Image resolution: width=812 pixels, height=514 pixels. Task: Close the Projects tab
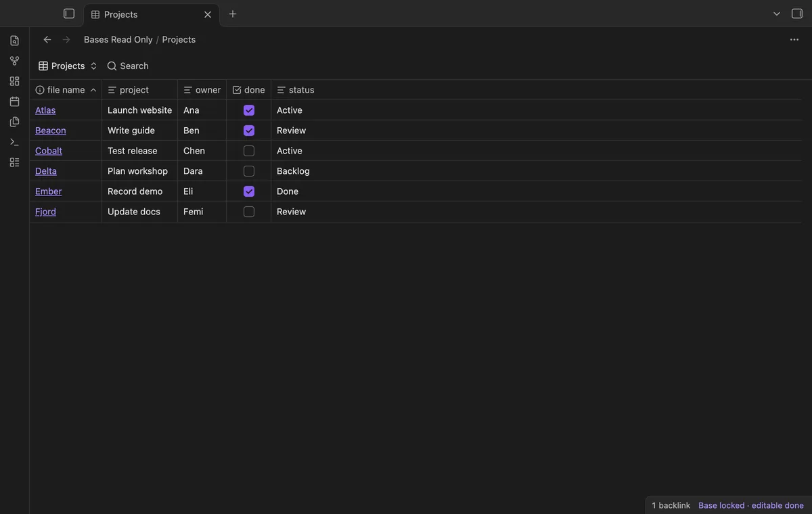tap(208, 14)
